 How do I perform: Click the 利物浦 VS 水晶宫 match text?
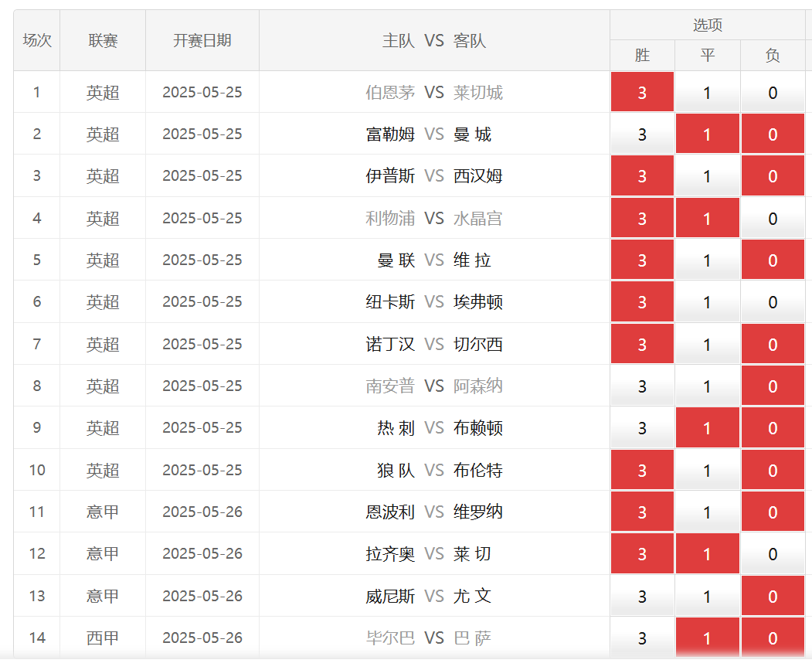pos(434,218)
